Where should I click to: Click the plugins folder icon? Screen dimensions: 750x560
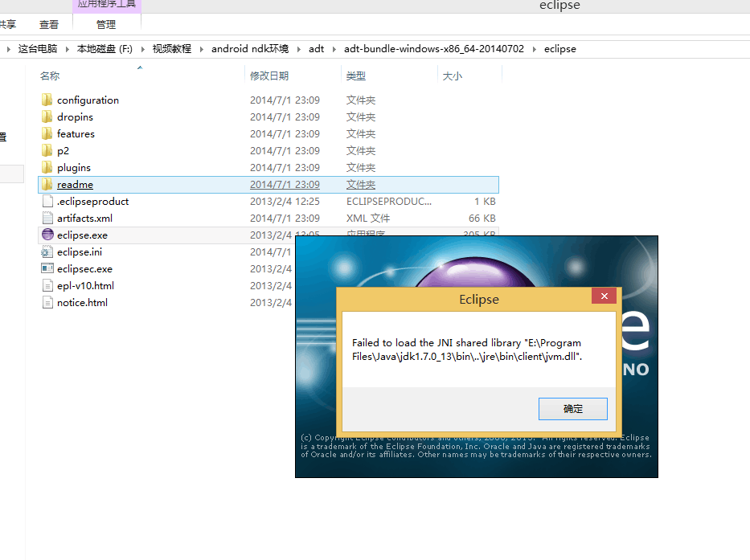47,167
